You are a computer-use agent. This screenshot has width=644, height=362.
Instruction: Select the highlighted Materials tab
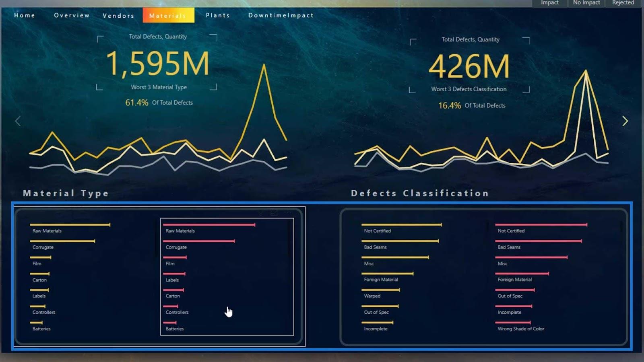click(x=168, y=15)
